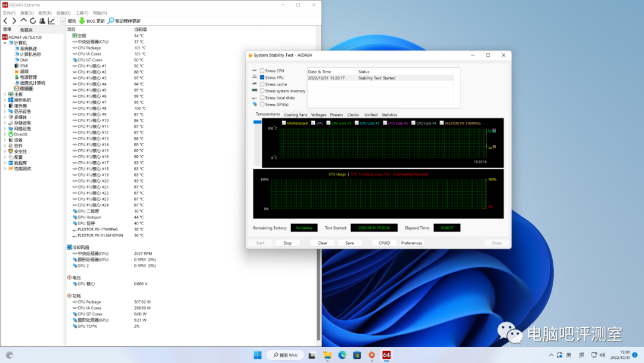Image resolution: width=644 pixels, height=363 pixels.
Task: Enable the Stress GPU(s) checkbox
Action: [262, 104]
